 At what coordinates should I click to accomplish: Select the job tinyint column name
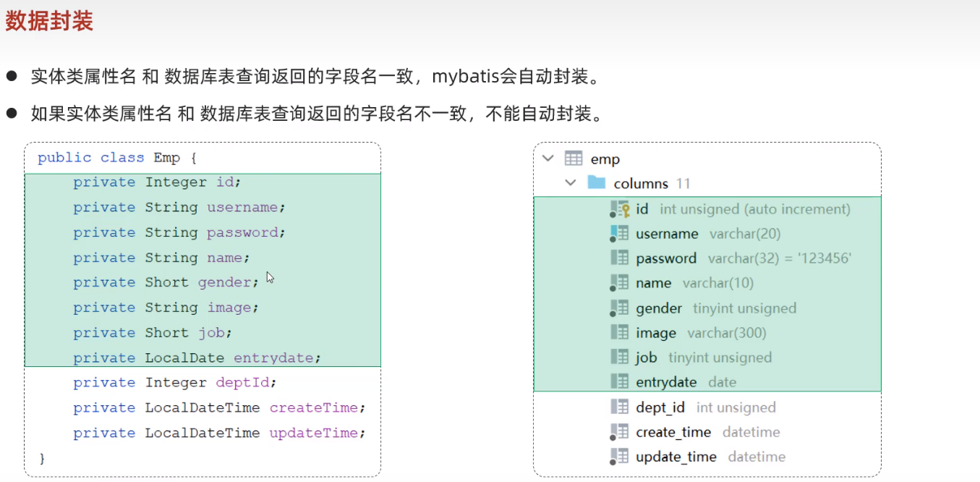coord(646,358)
